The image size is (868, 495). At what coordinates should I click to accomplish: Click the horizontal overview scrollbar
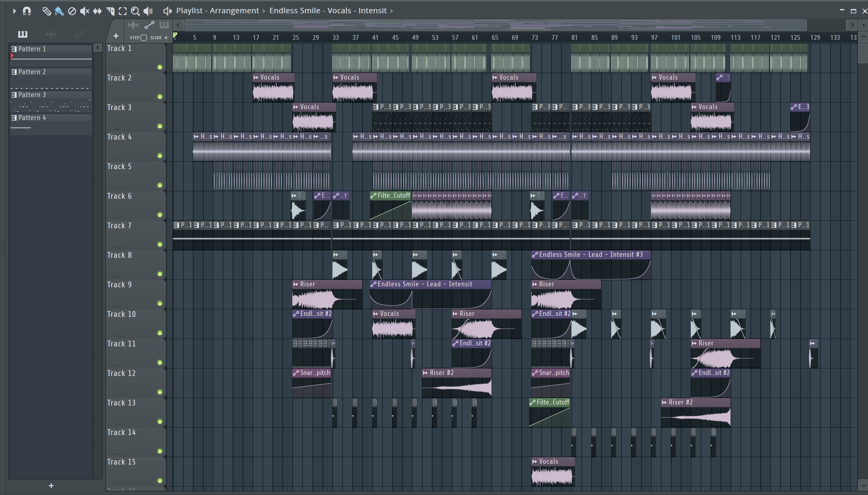(x=495, y=25)
